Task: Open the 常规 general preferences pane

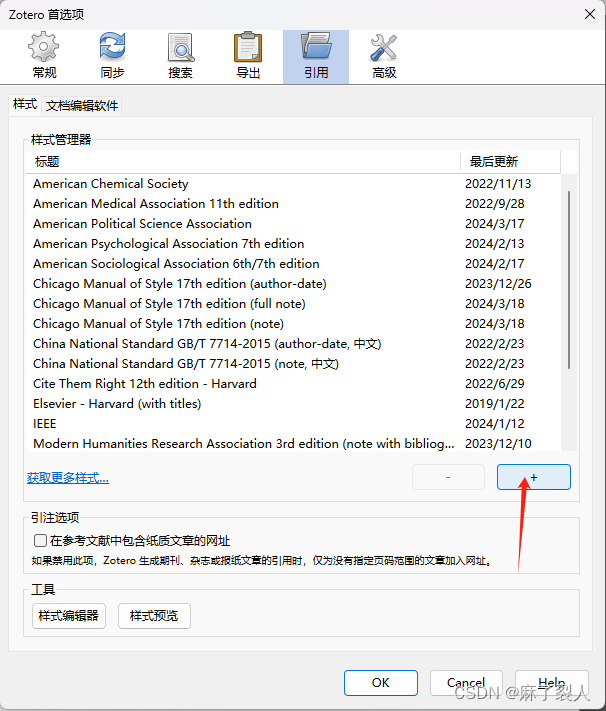Action: (x=44, y=57)
